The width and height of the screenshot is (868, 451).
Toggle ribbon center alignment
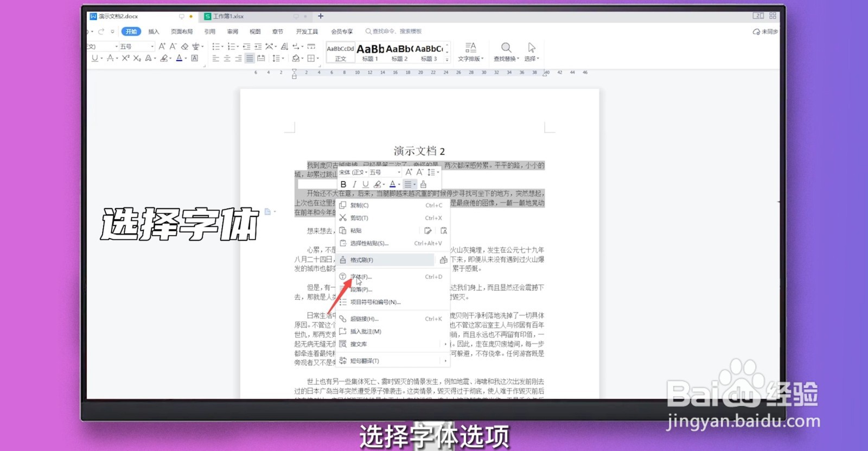(227, 58)
